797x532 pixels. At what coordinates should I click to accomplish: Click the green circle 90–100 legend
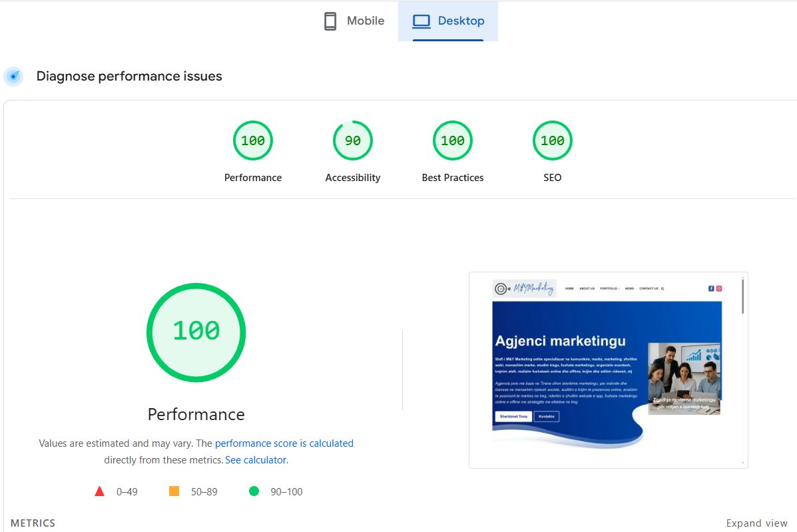click(x=254, y=492)
